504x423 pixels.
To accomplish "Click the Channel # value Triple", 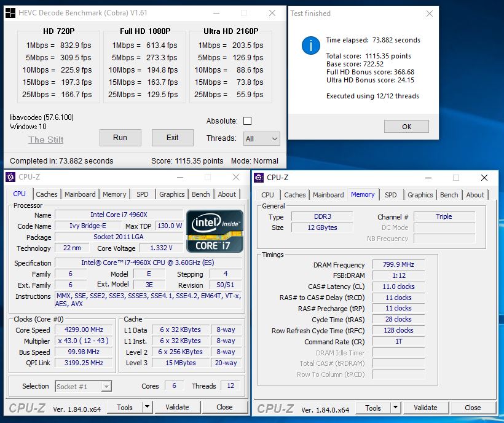I will click(x=444, y=216).
